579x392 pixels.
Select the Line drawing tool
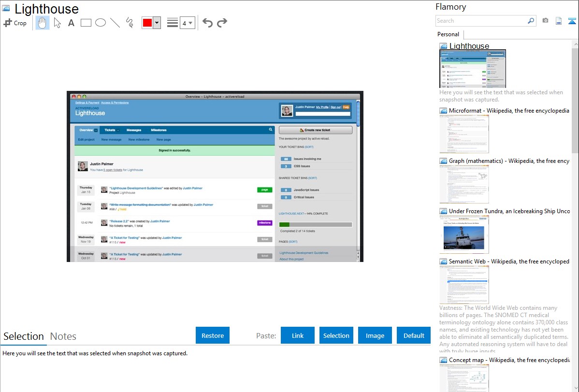[115, 23]
